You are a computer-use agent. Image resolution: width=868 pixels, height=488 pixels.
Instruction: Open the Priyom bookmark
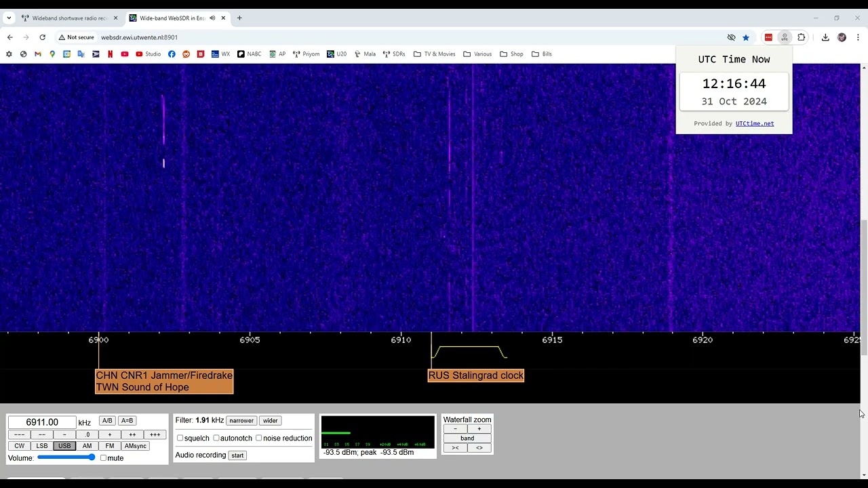coord(307,54)
